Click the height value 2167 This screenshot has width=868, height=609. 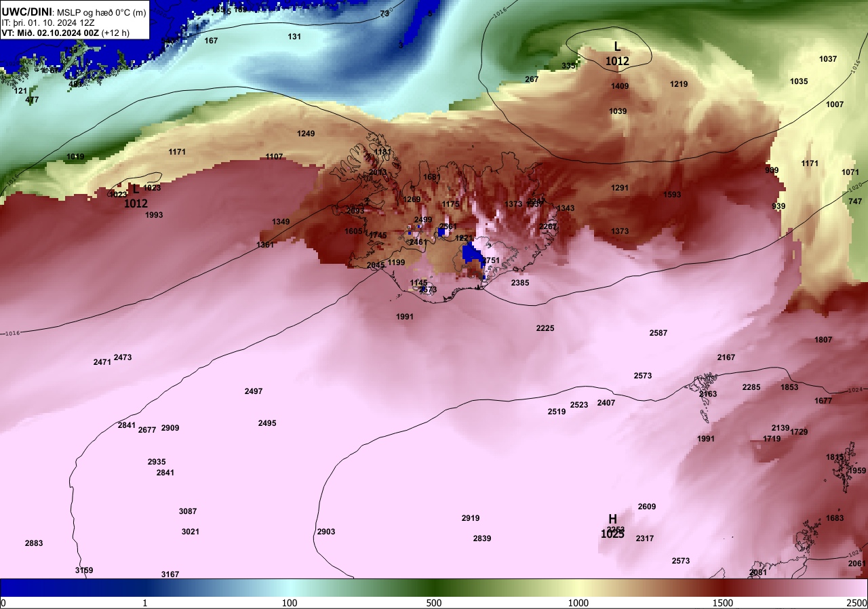pos(726,357)
